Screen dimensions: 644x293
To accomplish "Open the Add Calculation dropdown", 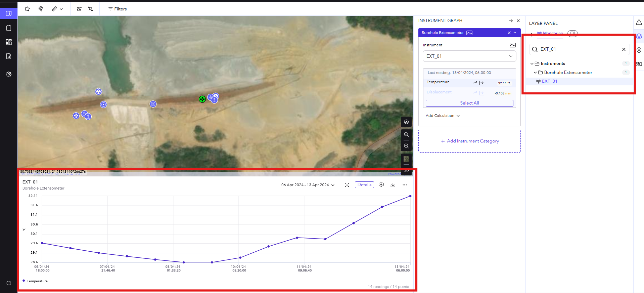I will click(x=443, y=116).
